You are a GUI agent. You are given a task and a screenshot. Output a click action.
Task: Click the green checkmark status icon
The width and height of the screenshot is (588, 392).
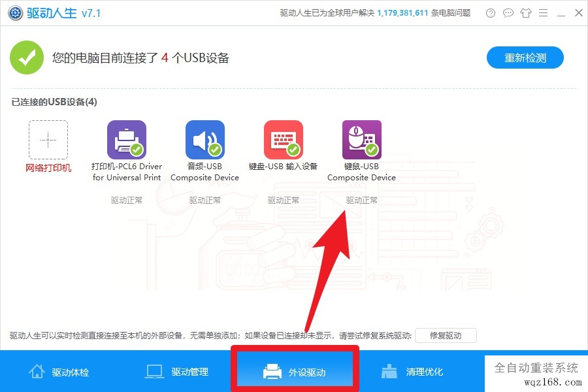click(x=27, y=57)
